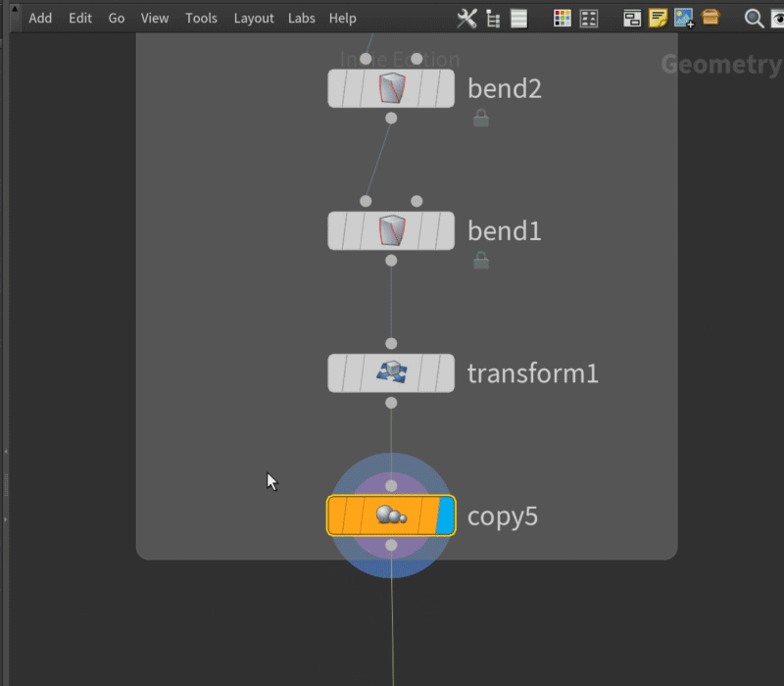Click the lock badge below bend2 label
The image size is (784, 686).
[x=481, y=119]
